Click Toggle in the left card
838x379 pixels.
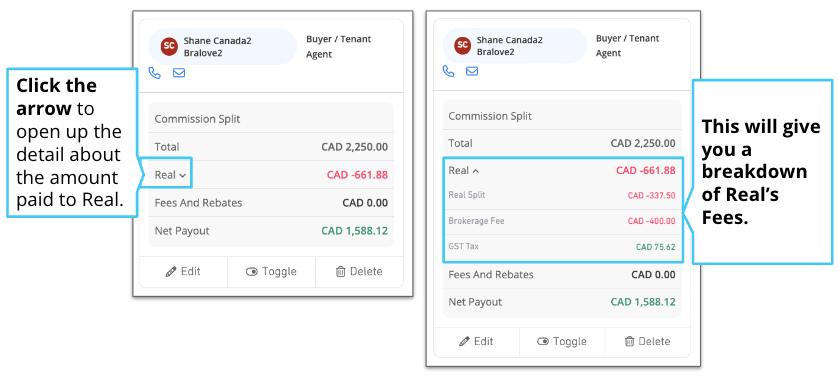271,272
